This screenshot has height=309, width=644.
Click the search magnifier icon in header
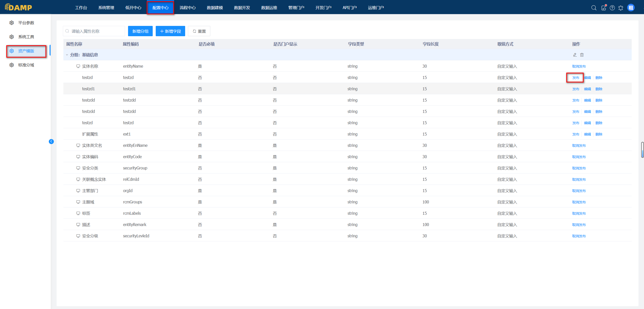coord(594,8)
